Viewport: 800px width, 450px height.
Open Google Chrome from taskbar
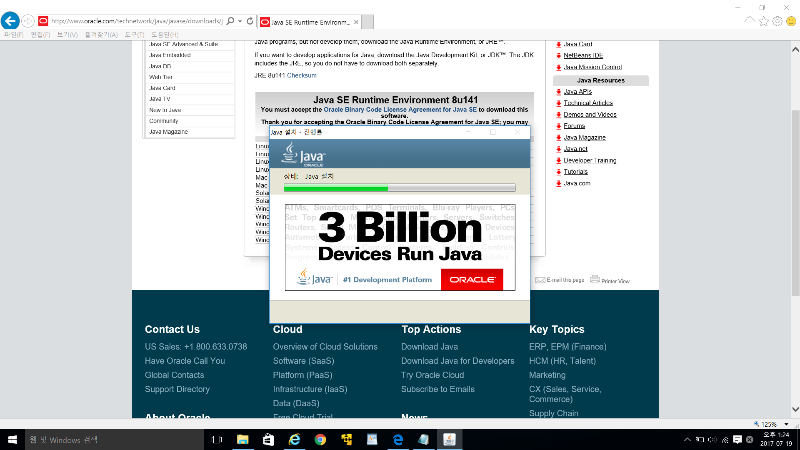click(x=320, y=439)
